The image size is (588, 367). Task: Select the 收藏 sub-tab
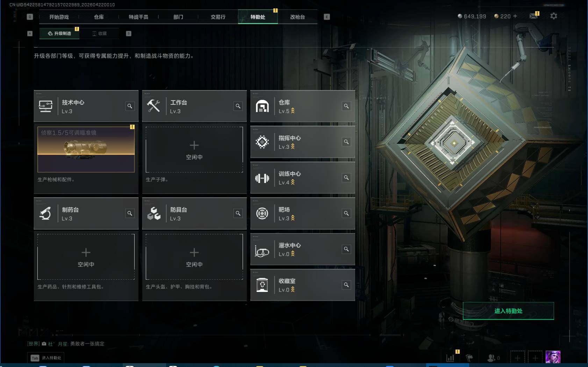point(99,34)
